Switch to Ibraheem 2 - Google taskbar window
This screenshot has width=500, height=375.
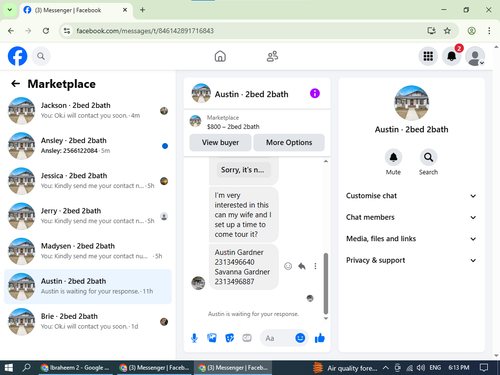tap(75, 368)
